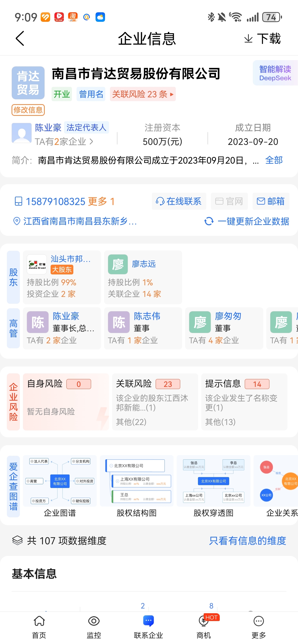Tap 联系企业 chat tab
Image resolution: width=298 pixels, height=644 pixels.
coord(148,627)
